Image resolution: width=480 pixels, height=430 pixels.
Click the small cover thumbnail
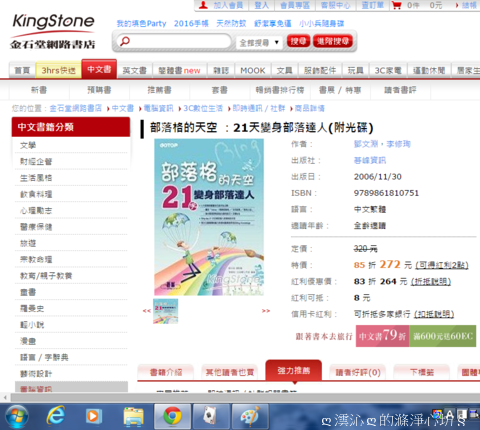[x=165, y=311]
